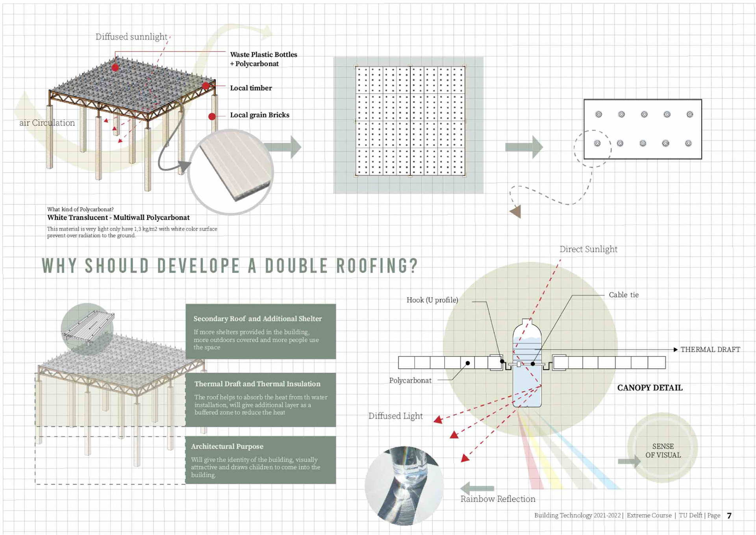
Task: Open the Secondary Roof and Additional Shelter box
Action: point(260,331)
